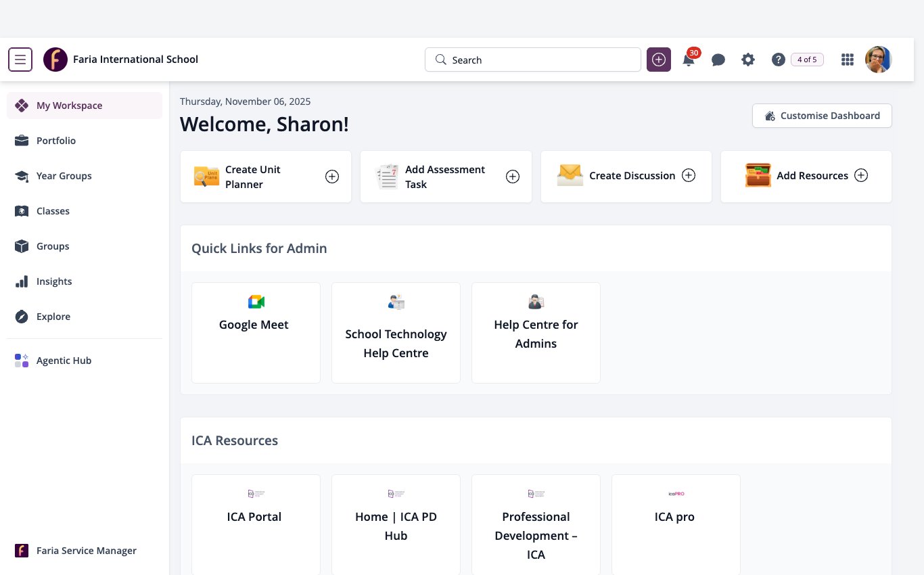This screenshot has height=575, width=924.
Task: Click the help question mark icon
Action: point(779,60)
